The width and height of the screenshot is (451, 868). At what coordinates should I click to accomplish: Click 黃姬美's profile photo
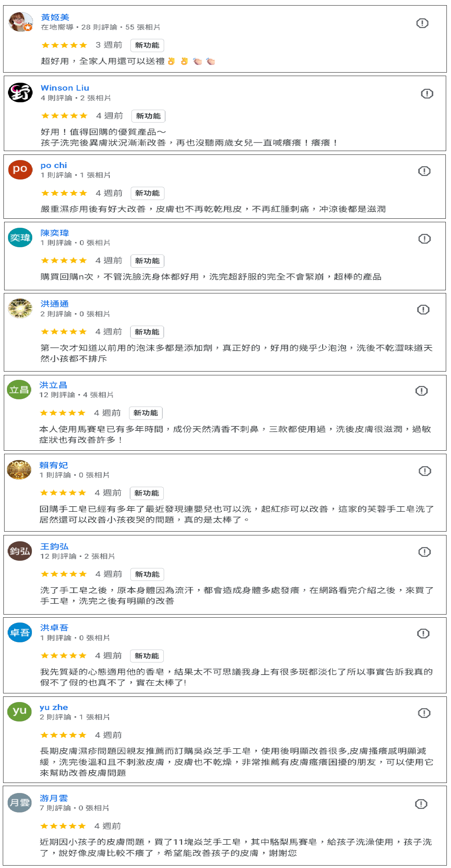click(x=20, y=22)
